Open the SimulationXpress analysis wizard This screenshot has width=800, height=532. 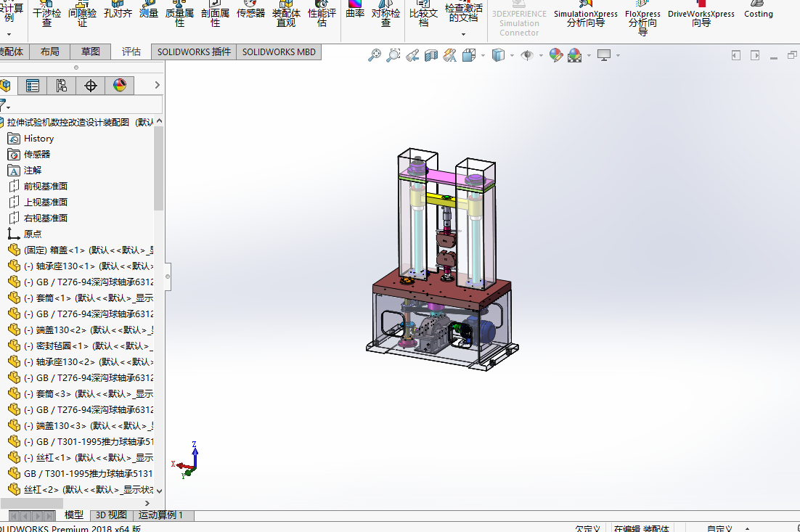click(x=586, y=15)
